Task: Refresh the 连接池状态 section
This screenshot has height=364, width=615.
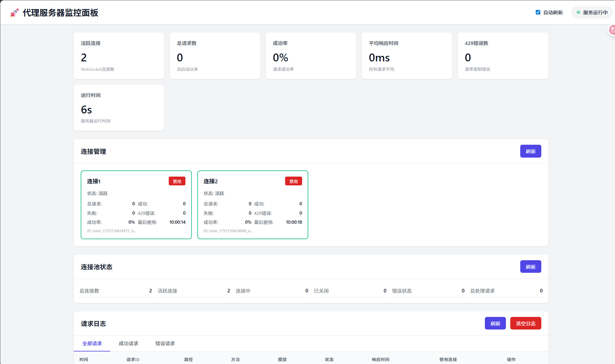Action: tap(530, 267)
